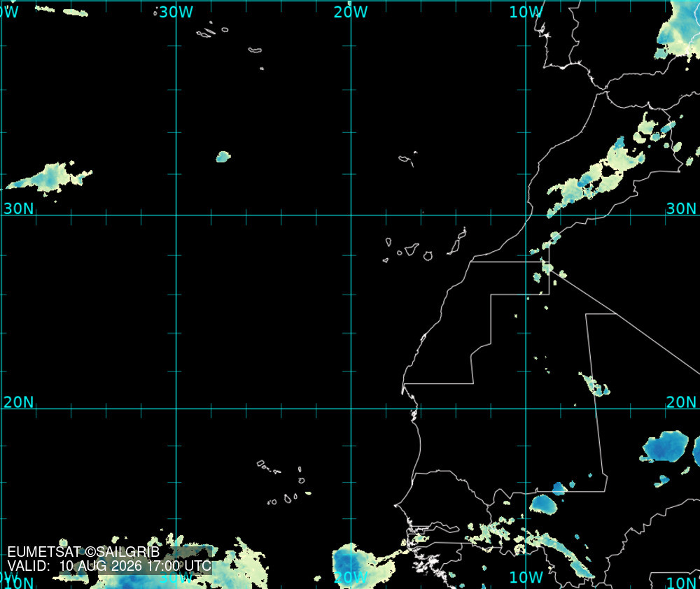The image size is (700, 589).
Task: Click the VALID 10 AUG 2026 timestamp
Action: click(x=109, y=566)
